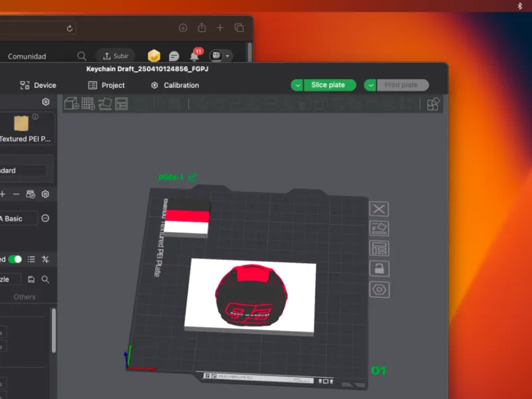Open the Standard process preset dropdown
This screenshot has width=532, height=399.
(x=23, y=170)
